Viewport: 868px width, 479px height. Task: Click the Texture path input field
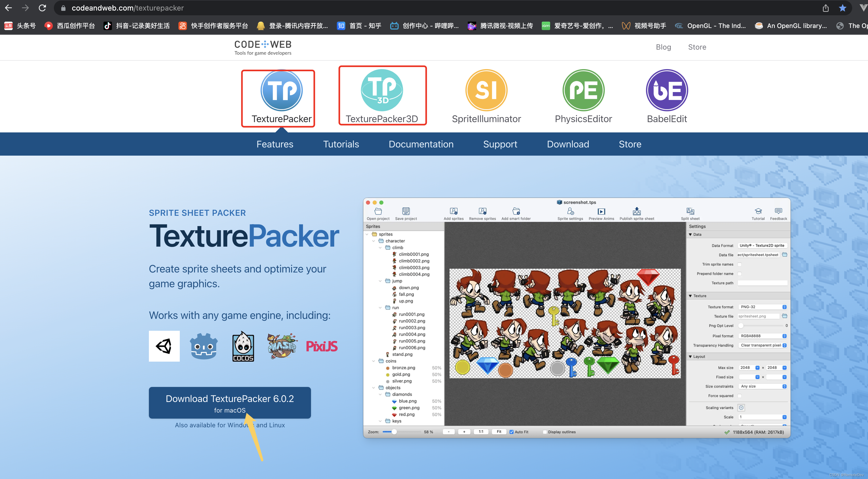tap(762, 283)
